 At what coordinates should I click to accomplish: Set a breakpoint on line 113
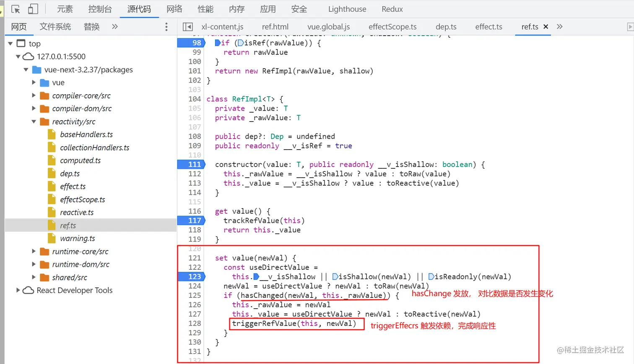(195, 183)
